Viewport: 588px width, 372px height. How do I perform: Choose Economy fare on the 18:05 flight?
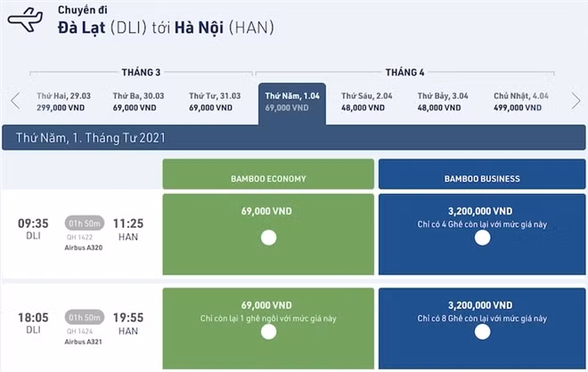tap(267, 332)
